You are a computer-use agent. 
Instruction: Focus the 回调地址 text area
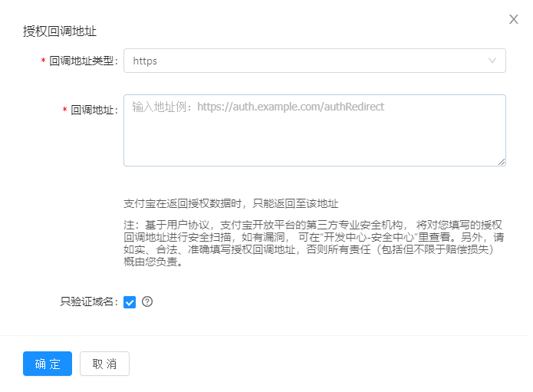pyautogui.click(x=314, y=130)
